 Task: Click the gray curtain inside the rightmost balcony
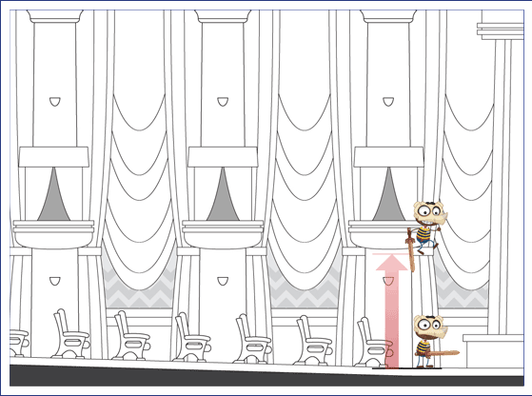(388, 194)
